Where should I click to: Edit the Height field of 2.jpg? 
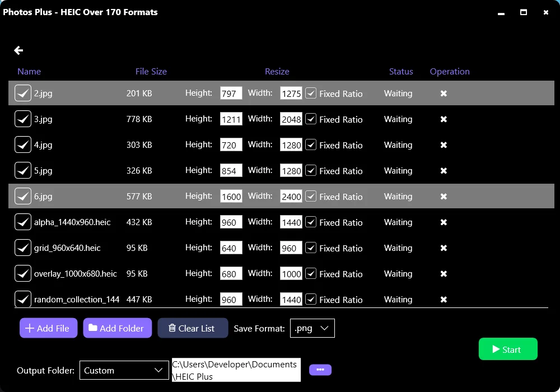pyautogui.click(x=231, y=93)
